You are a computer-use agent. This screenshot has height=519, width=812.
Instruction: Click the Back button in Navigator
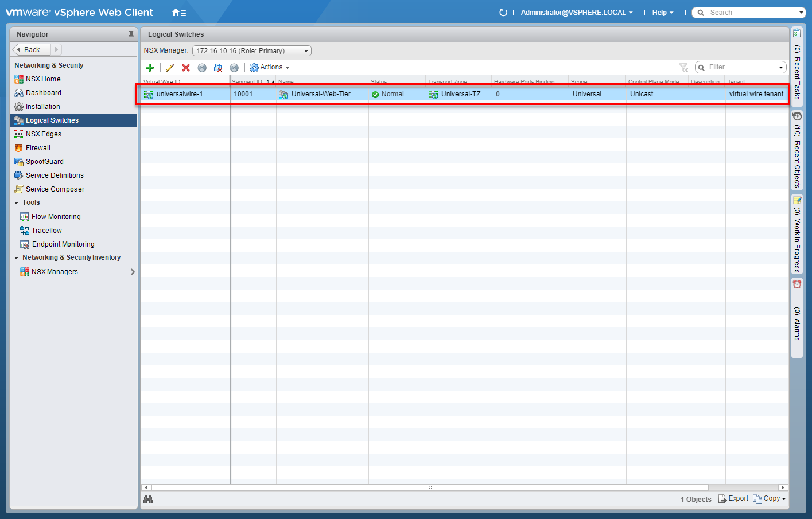(x=31, y=50)
